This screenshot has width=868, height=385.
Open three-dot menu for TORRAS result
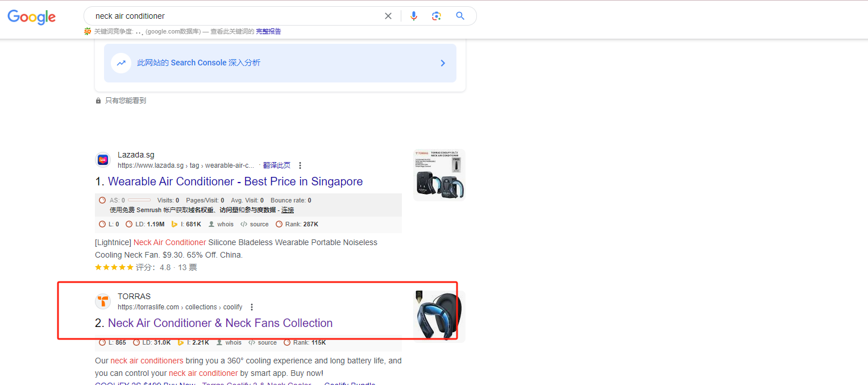pyautogui.click(x=252, y=307)
